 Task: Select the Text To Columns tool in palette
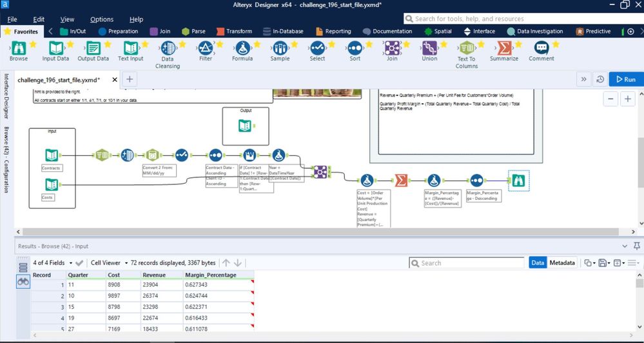[467, 48]
